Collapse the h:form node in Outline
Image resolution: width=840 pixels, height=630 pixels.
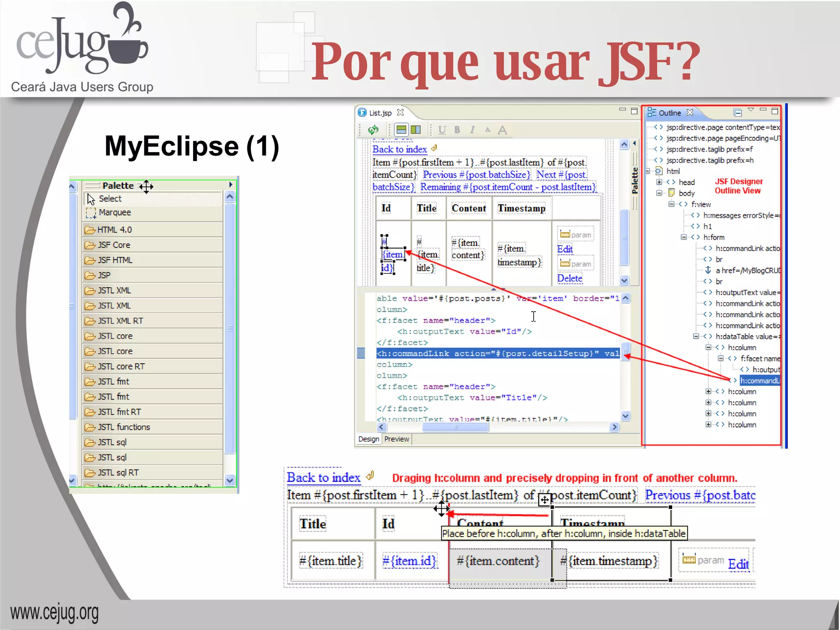[x=684, y=237]
